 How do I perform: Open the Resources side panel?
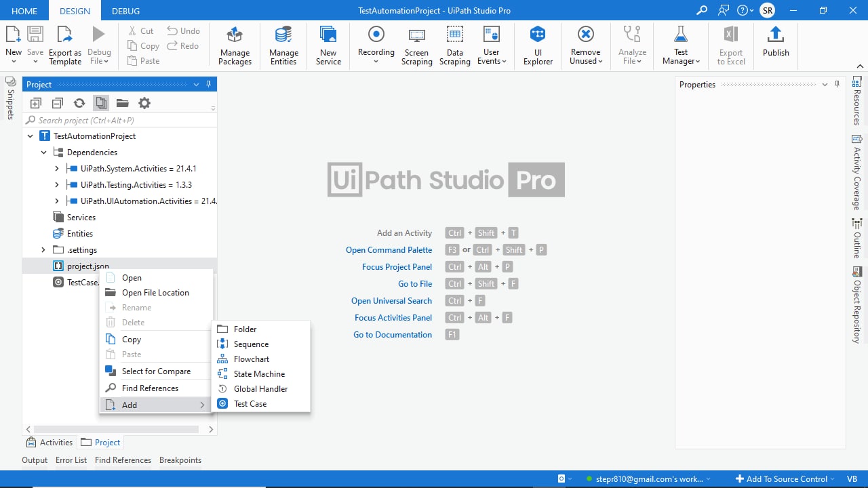pyautogui.click(x=856, y=101)
